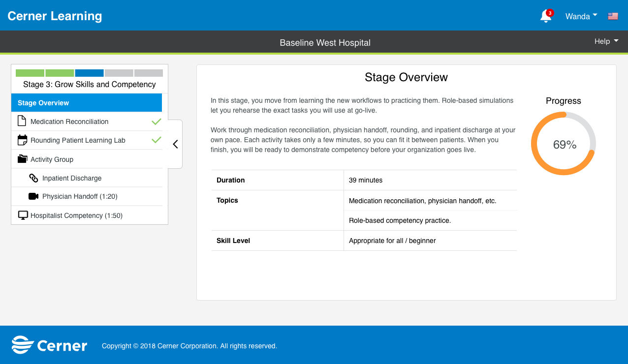Viewport: 628px width, 364px height.
Task: Click the Baseline West Hospital header
Action: [325, 43]
